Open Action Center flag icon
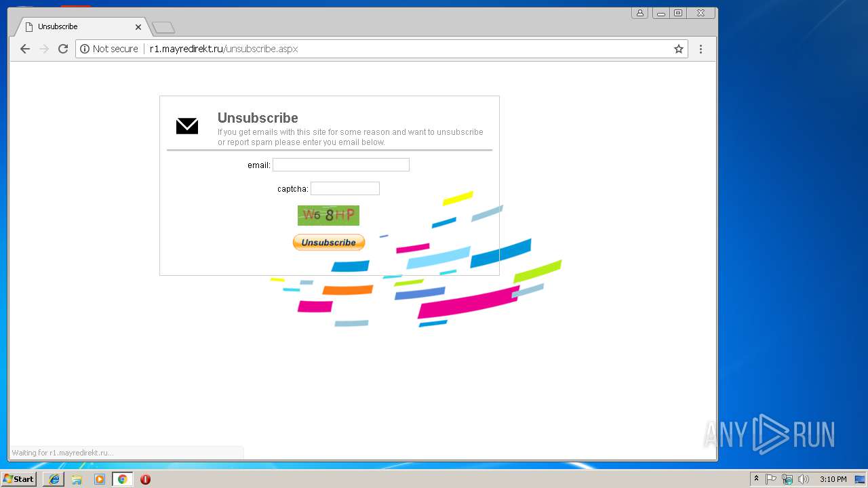Screen dimensions: 868x488 click(x=771, y=479)
